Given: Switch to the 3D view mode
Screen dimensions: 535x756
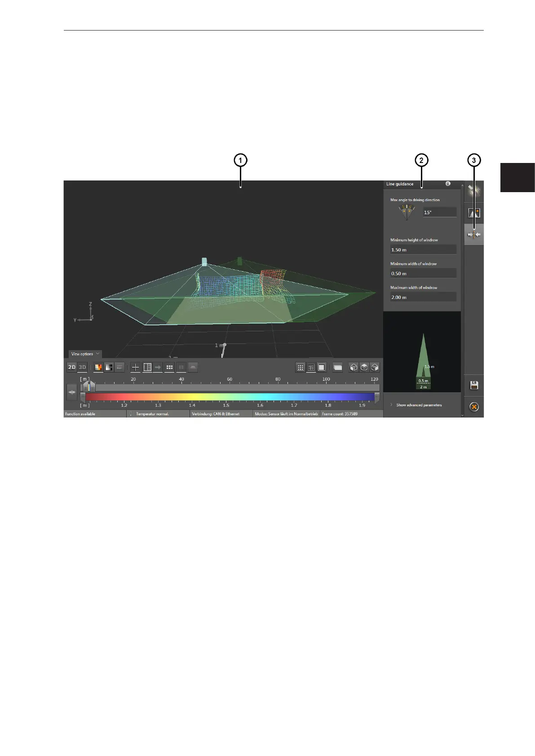Looking at the screenshot, I should click(82, 367).
